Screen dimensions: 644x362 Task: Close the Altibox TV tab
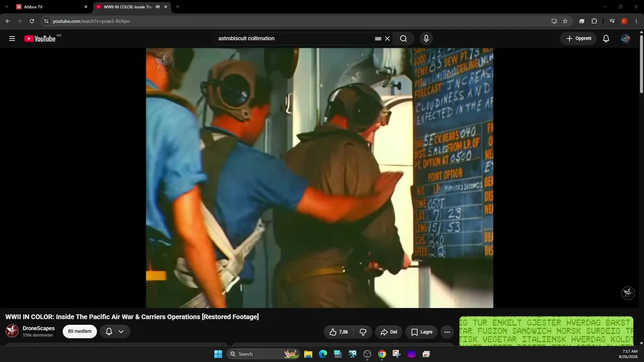(x=86, y=7)
